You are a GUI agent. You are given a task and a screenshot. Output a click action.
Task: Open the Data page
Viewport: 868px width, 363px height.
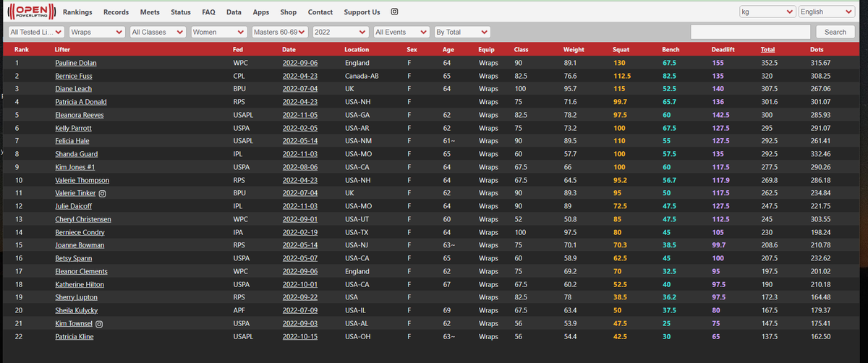(x=234, y=12)
